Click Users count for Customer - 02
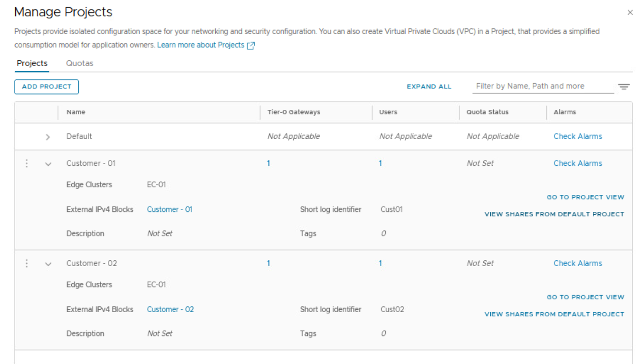 (380, 263)
